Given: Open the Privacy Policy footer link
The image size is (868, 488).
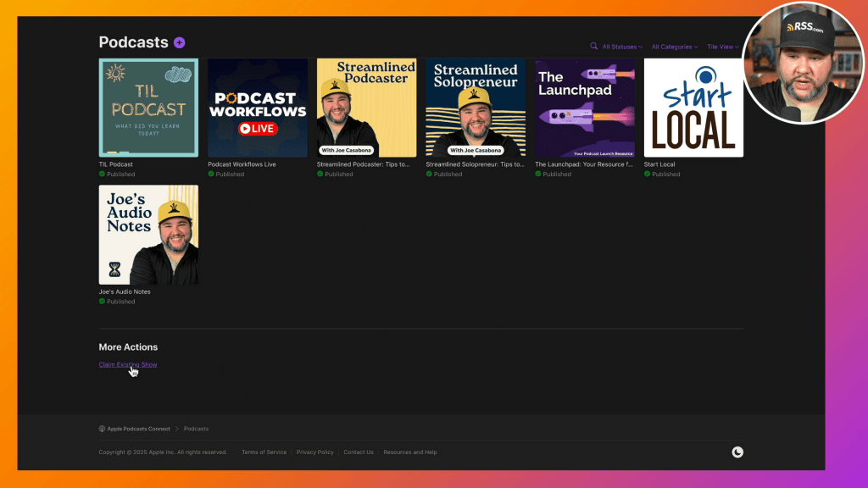Looking at the screenshot, I should 314,452.
